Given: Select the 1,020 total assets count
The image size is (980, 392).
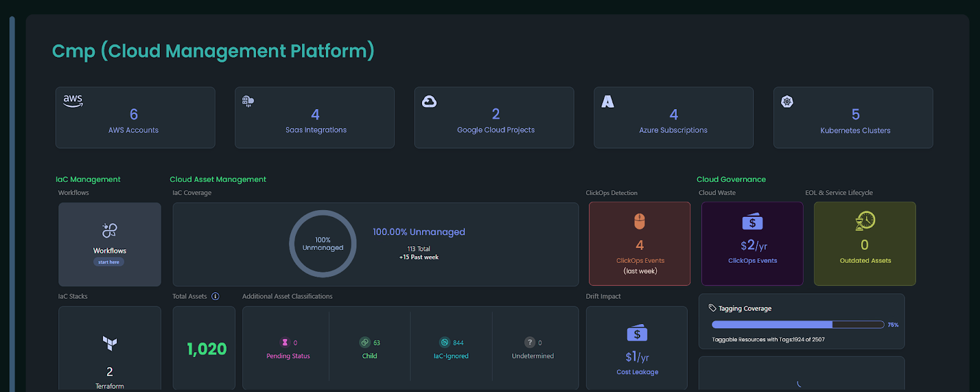Looking at the screenshot, I should [x=206, y=349].
